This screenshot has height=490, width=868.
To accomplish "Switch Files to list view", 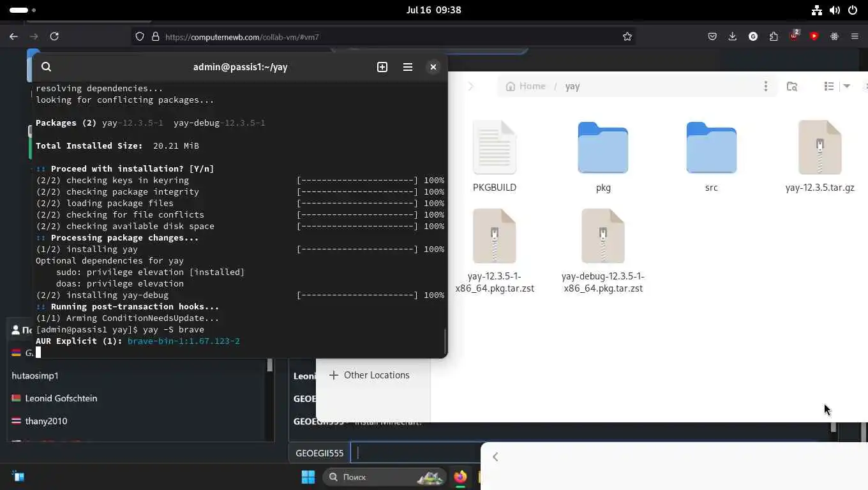I will click(829, 86).
